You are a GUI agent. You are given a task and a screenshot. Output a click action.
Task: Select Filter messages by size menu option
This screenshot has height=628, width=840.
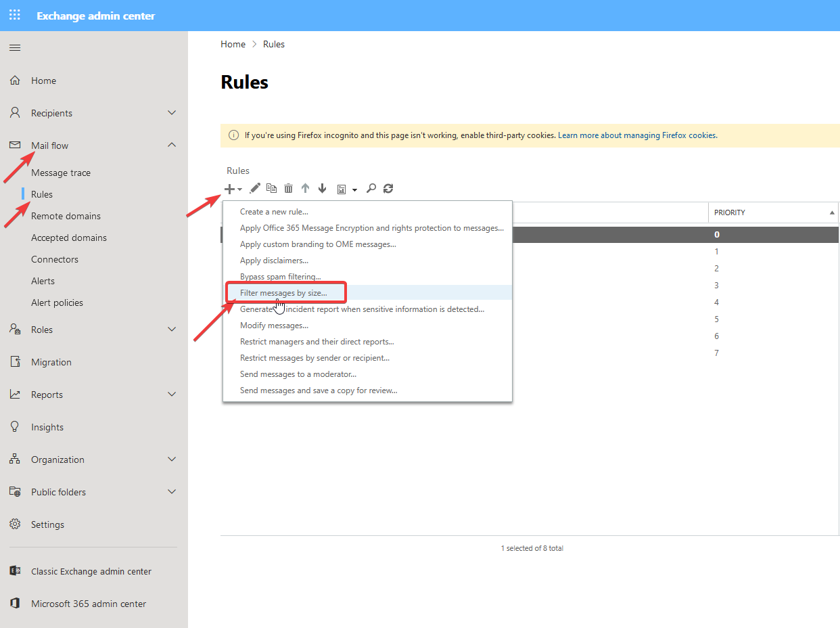coord(283,293)
